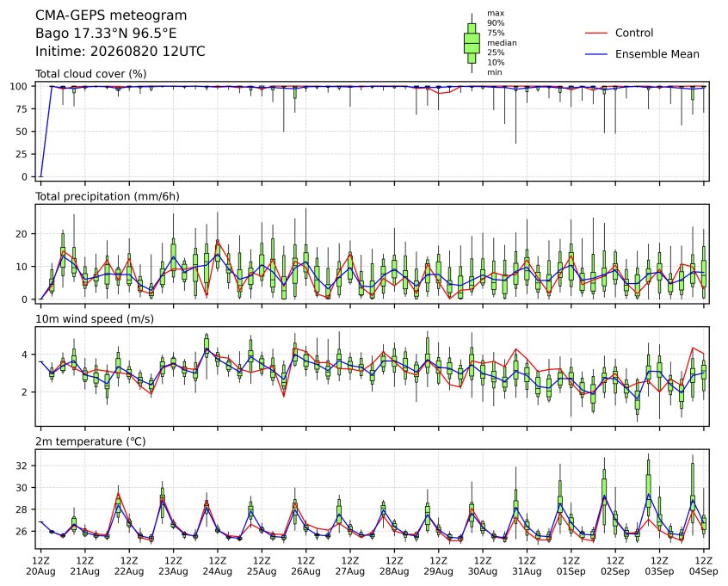This screenshot has height=586, width=728.
Task: Click the '12Z 31Aug' x-axis tick label
Action: [x=527, y=566]
